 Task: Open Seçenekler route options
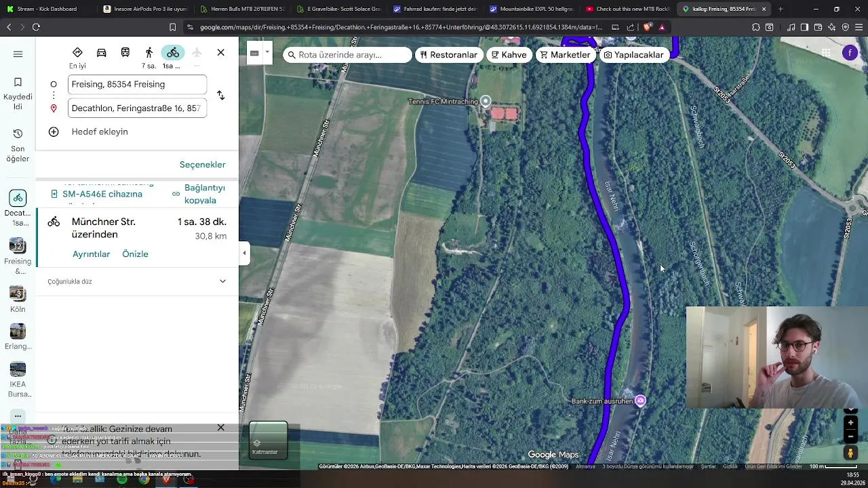203,165
